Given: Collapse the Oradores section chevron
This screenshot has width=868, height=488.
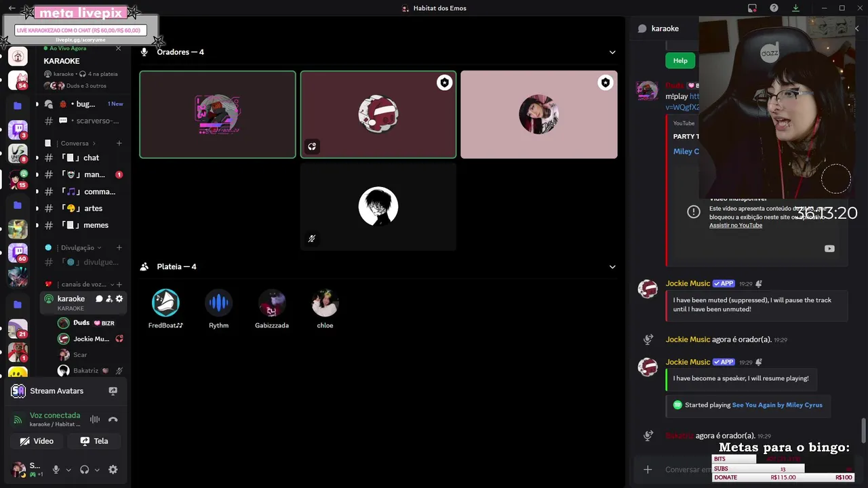Looking at the screenshot, I should pos(612,52).
